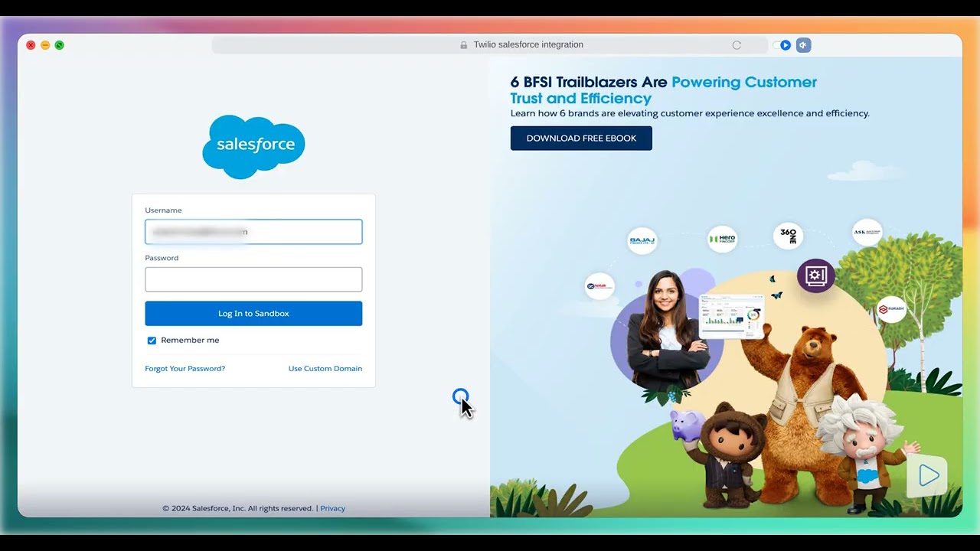Minimize the window with the yellow button
Image resolution: width=980 pixels, height=551 pixels.
pyautogui.click(x=45, y=45)
